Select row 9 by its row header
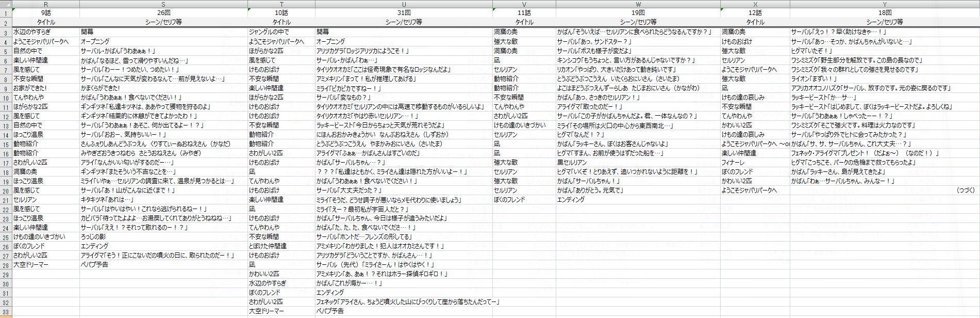Screen dimensions: 980x318 click(6, 88)
